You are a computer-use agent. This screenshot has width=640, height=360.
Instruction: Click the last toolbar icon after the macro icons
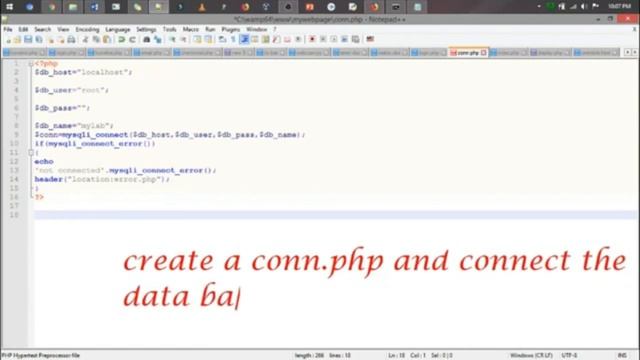(370, 40)
